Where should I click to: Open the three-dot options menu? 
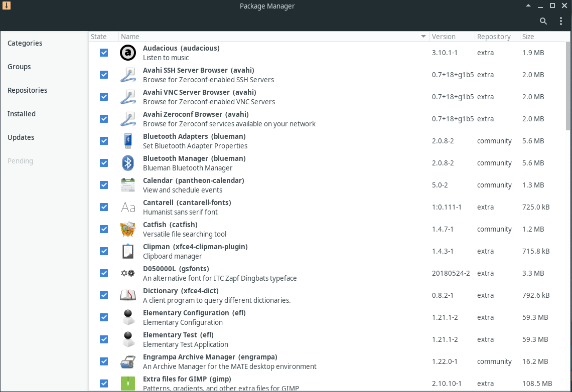560,21
